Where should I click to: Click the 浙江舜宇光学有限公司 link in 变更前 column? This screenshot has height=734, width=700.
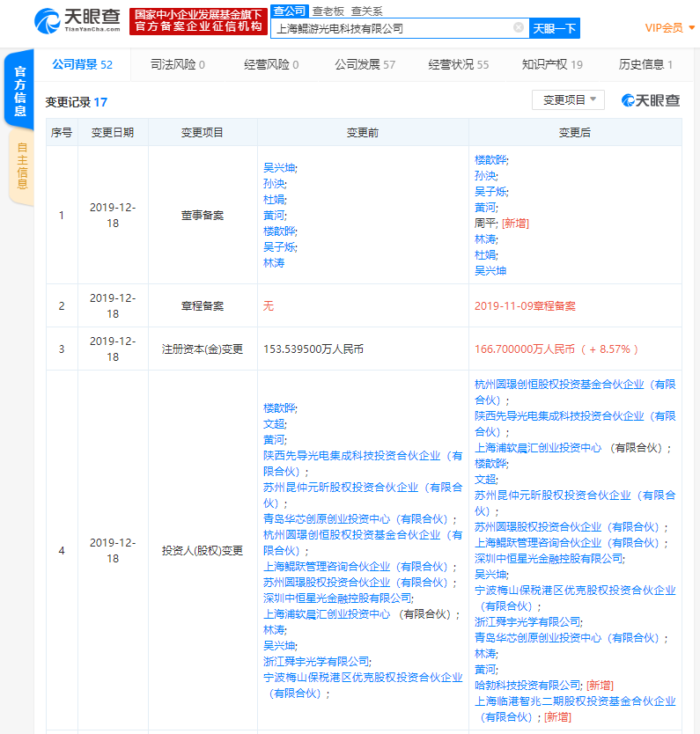[x=317, y=661]
